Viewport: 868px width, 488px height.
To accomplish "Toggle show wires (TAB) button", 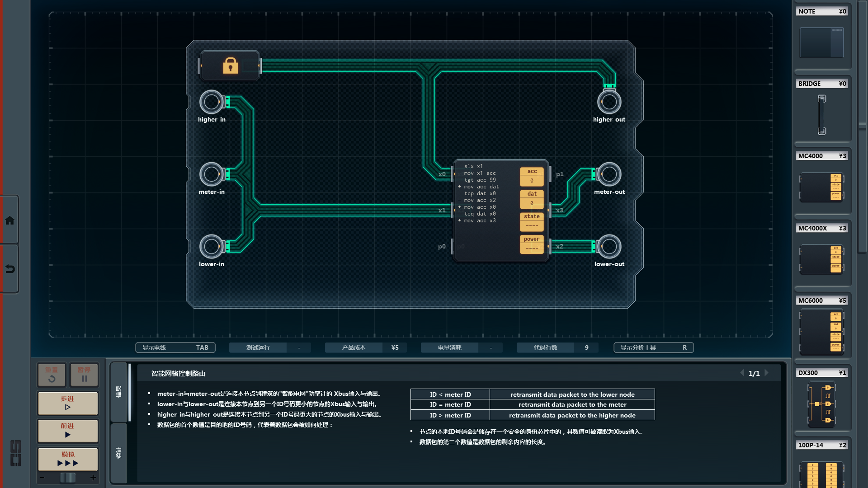I will (175, 347).
